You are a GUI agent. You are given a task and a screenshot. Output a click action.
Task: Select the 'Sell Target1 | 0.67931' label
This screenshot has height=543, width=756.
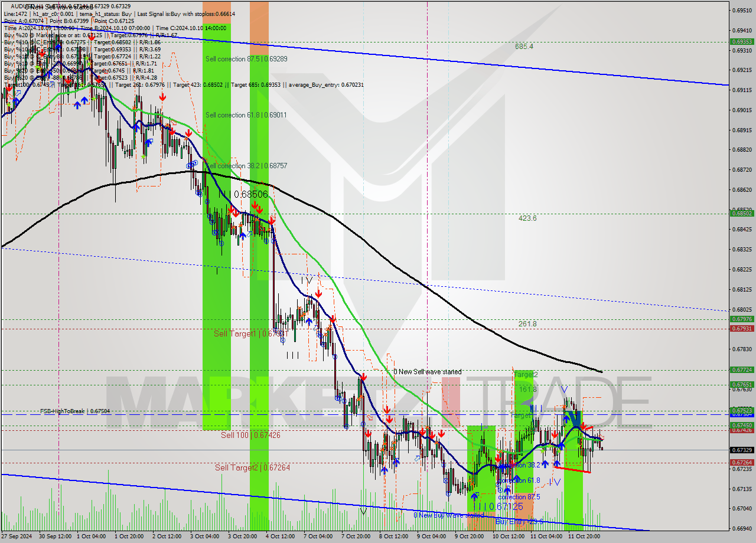[252, 334]
